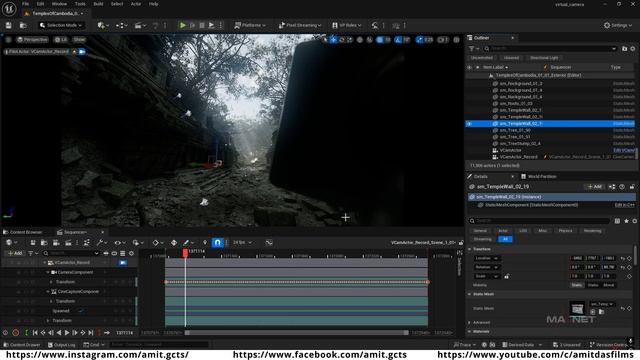The height and width of the screenshot is (360, 640).
Task: Open the Pixel Streaming dropdown
Action: [300, 25]
